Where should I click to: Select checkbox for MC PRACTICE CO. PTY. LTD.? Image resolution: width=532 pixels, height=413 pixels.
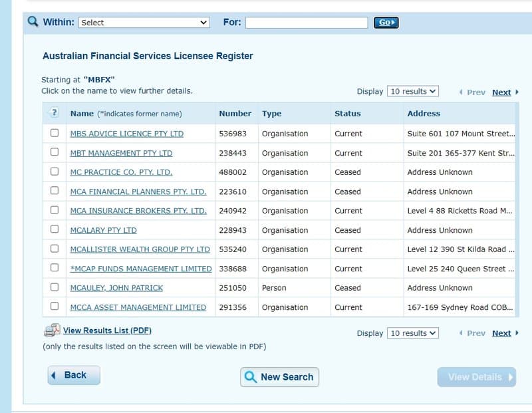[55, 172]
